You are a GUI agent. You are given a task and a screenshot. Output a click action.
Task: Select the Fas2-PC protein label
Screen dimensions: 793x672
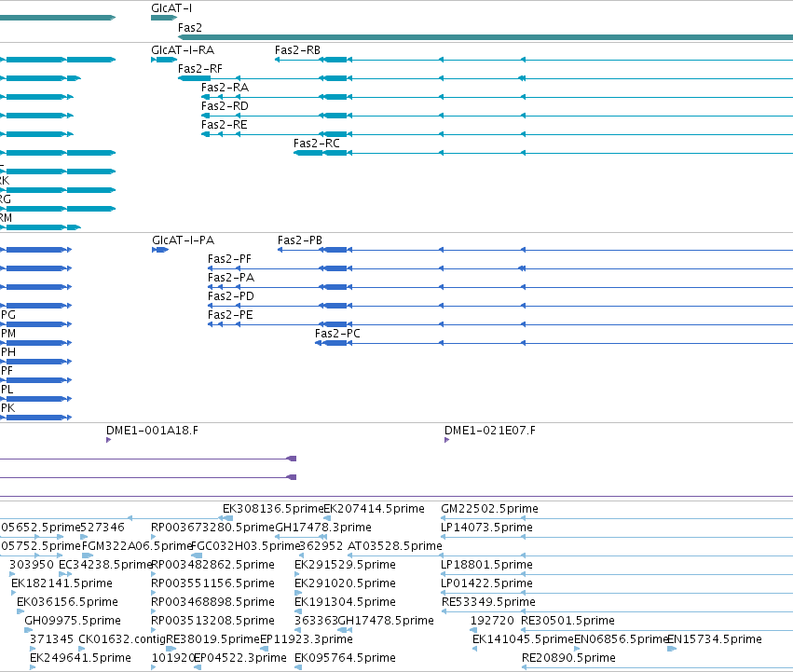pyautogui.click(x=337, y=334)
